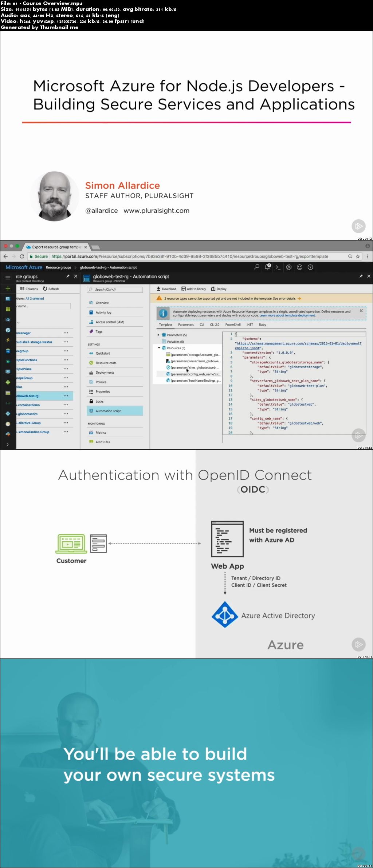Screen dimensions: 373x868
Task: Open the notifications bell with badge 2
Action: coord(268,267)
